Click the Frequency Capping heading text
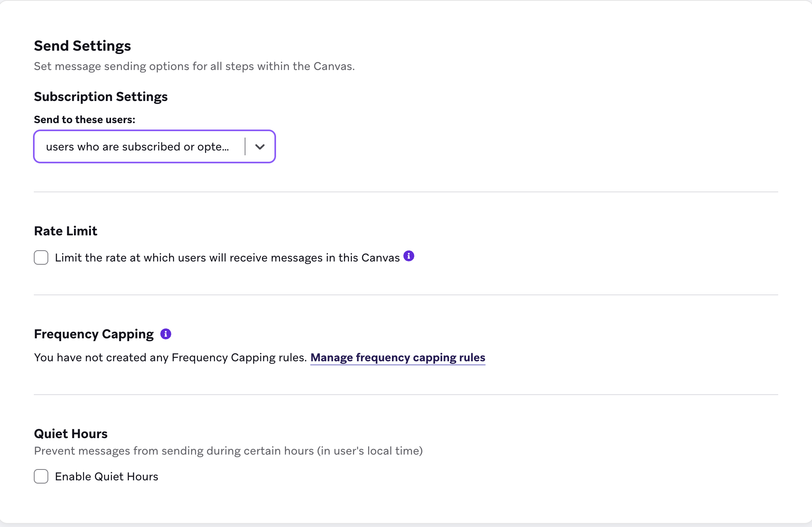The height and width of the screenshot is (527, 812). pyautogui.click(x=94, y=334)
